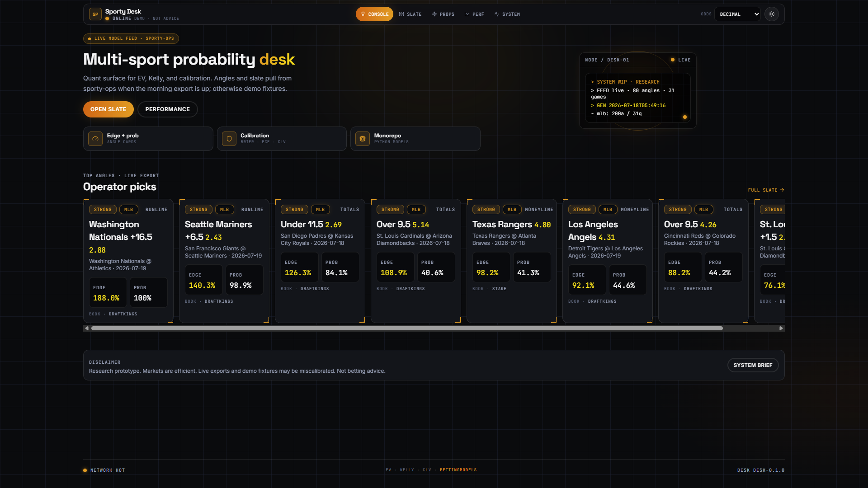The width and height of the screenshot is (868, 488).
Task: Click the LIVE status indicator in node panel
Action: 680,60
